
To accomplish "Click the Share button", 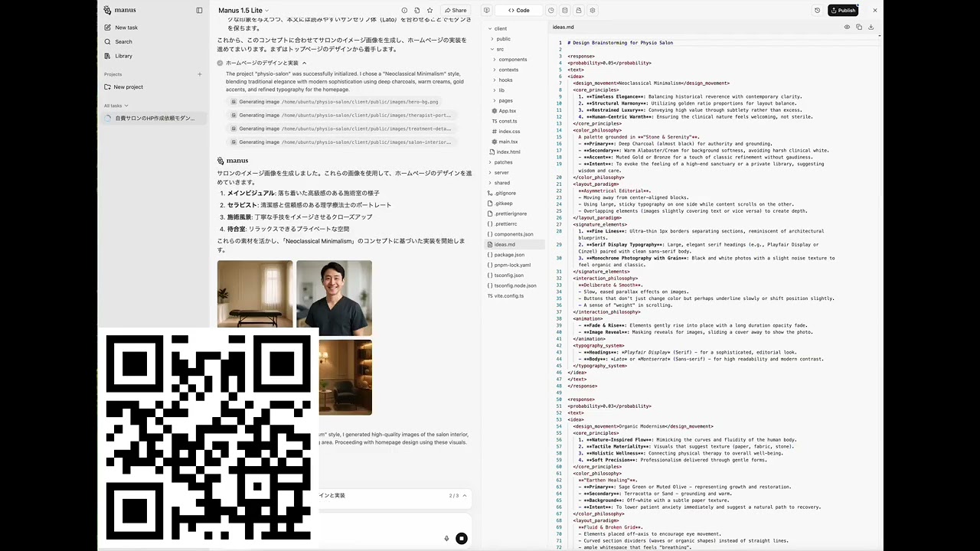I will (x=455, y=10).
